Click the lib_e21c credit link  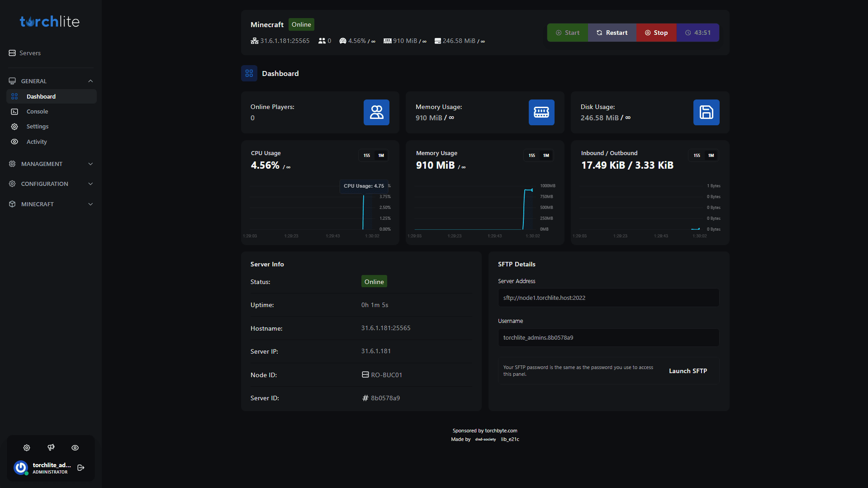tap(510, 439)
